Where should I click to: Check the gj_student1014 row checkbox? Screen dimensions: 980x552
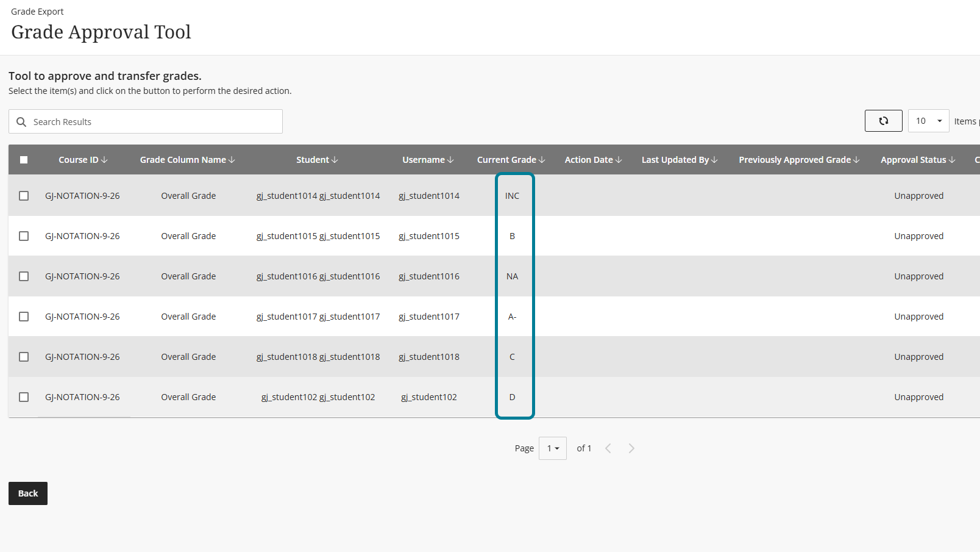click(24, 196)
